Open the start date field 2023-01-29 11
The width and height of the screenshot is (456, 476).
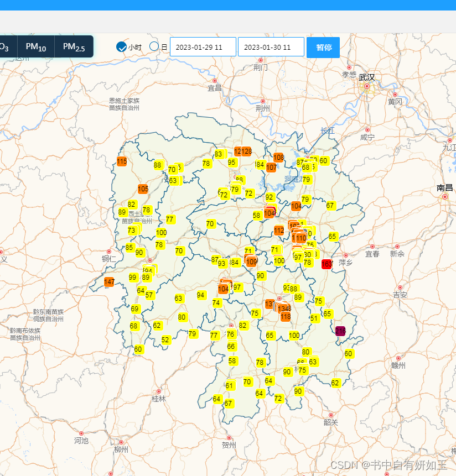(x=203, y=47)
